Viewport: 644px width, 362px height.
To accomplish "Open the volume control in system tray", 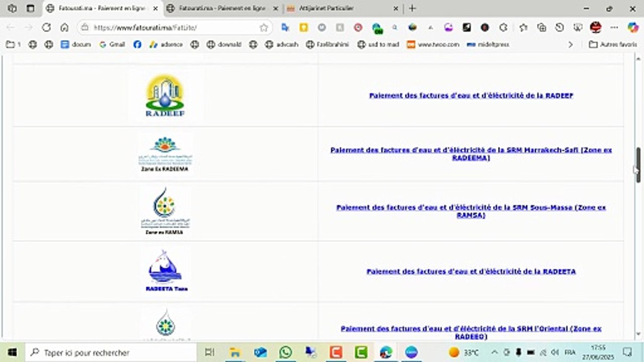I will (555, 352).
